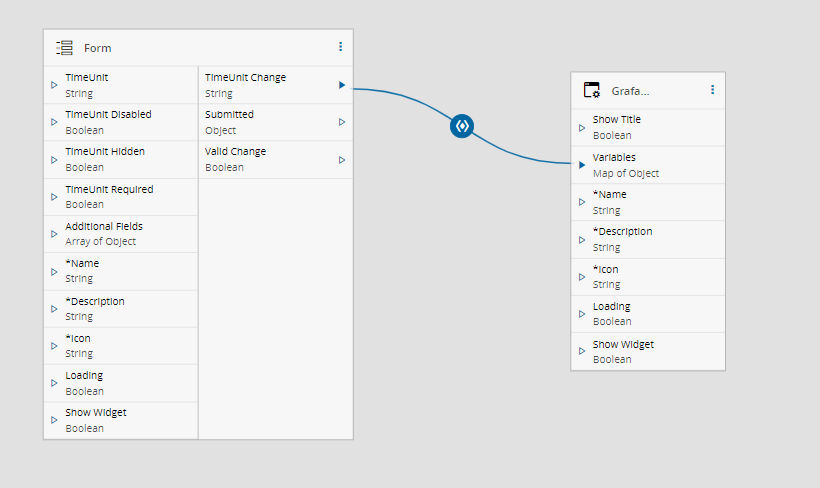820x488 pixels.
Task: Select the Grafana *Description String property
Action: tap(647, 239)
